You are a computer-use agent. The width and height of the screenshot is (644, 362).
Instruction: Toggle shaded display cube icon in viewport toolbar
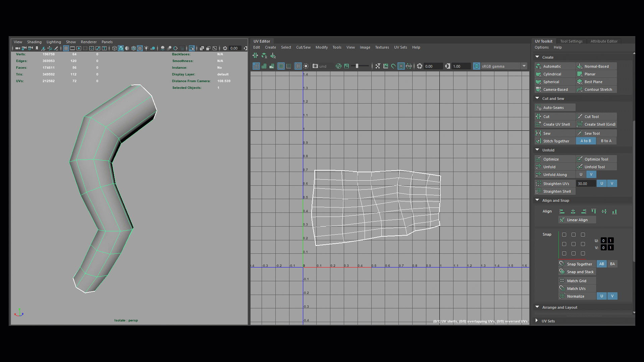[x=120, y=48]
